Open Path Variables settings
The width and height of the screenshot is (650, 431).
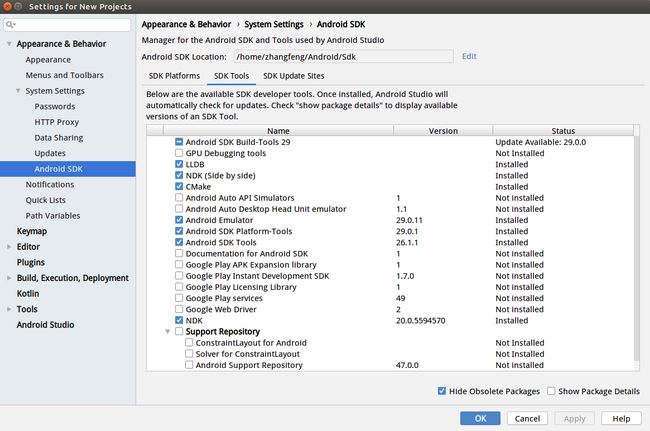click(x=53, y=216)
